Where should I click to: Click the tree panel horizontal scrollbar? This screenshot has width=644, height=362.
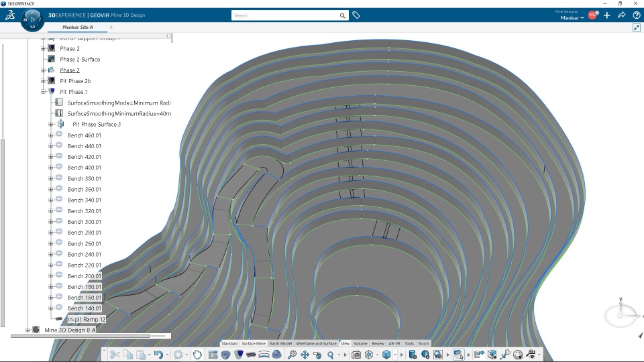click(80, 336)
